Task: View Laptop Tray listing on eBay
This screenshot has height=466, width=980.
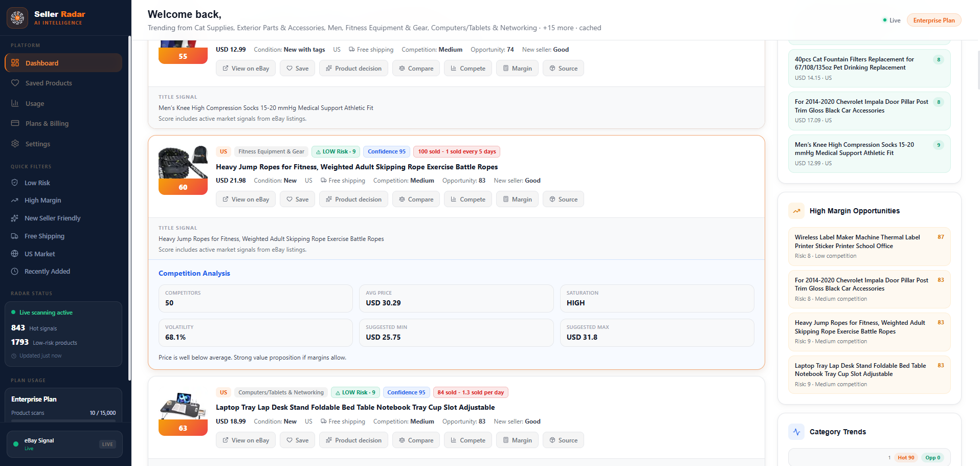Action: (x=246, y=440)
